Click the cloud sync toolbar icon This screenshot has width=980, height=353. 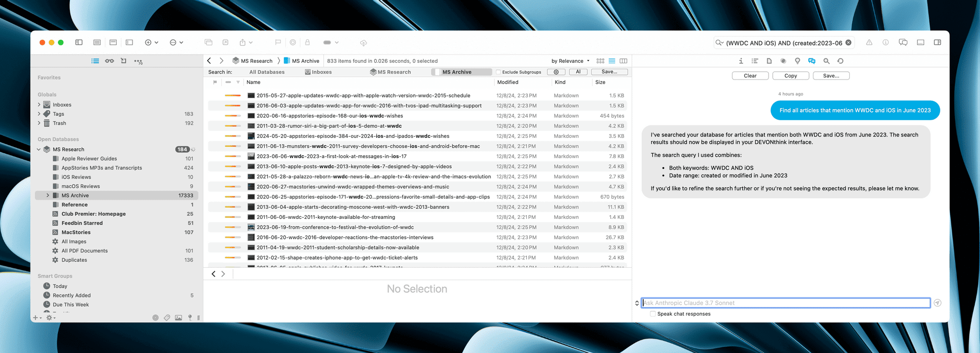364,43
